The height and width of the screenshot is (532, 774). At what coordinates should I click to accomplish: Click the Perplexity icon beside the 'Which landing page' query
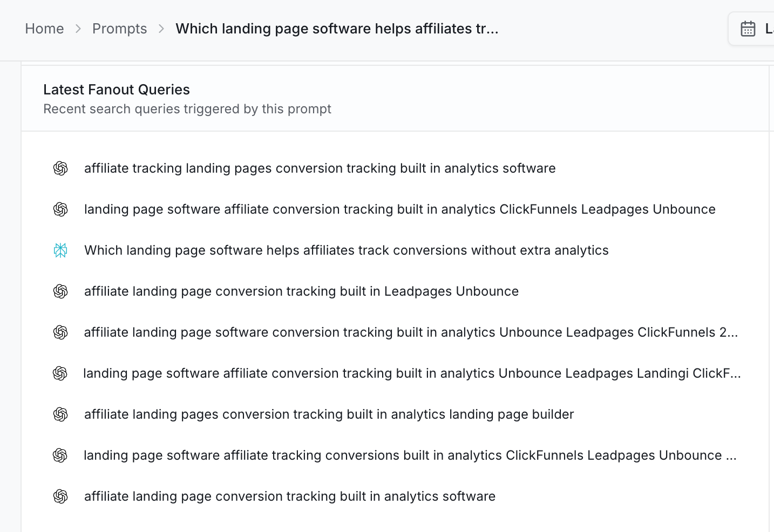tap(60, 250)
